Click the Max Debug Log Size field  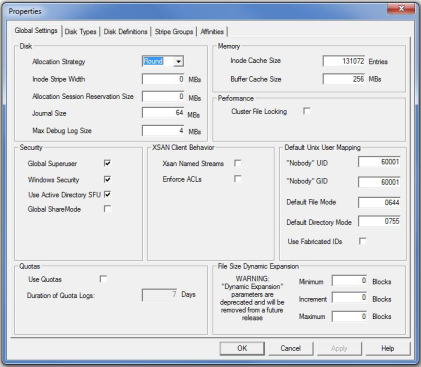point(163,131)
